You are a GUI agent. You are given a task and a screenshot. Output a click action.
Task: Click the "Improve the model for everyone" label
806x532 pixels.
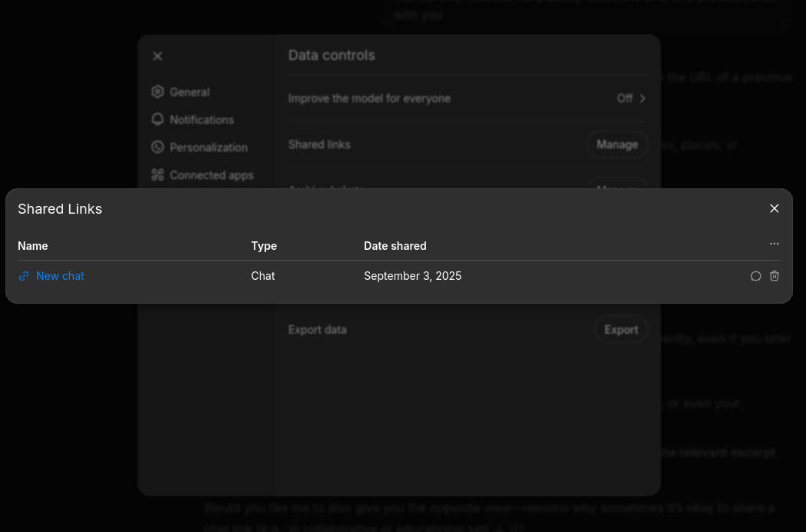pyautogui.click(x=369, y=98)
